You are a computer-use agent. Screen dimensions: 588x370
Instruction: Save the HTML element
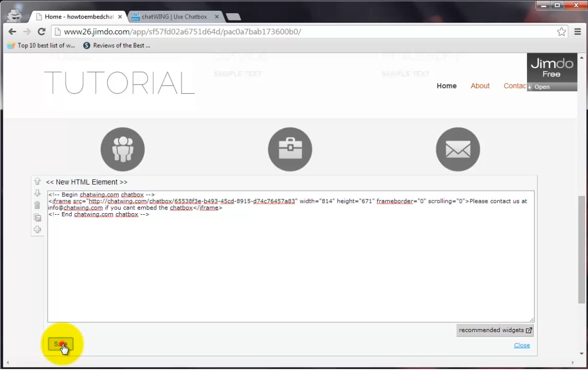(x=61, y=344)
